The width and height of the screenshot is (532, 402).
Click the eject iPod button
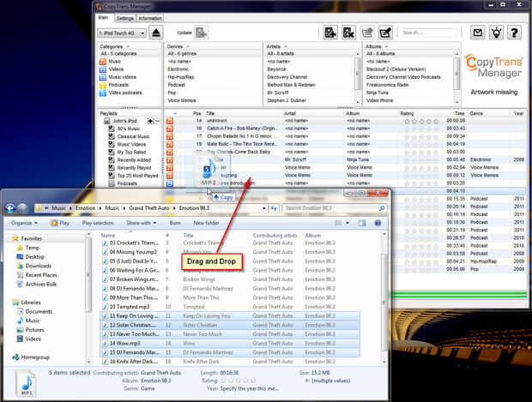point(155,33)
